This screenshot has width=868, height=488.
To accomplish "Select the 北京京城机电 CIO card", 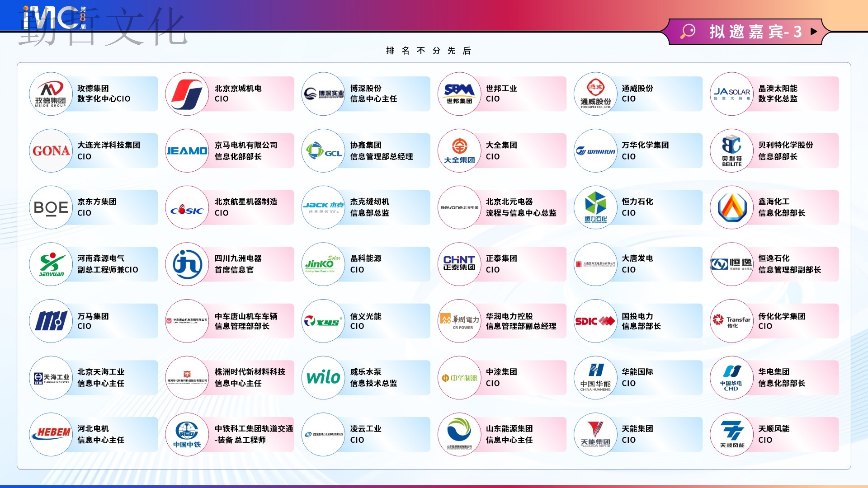I will (x=230, y=94).
